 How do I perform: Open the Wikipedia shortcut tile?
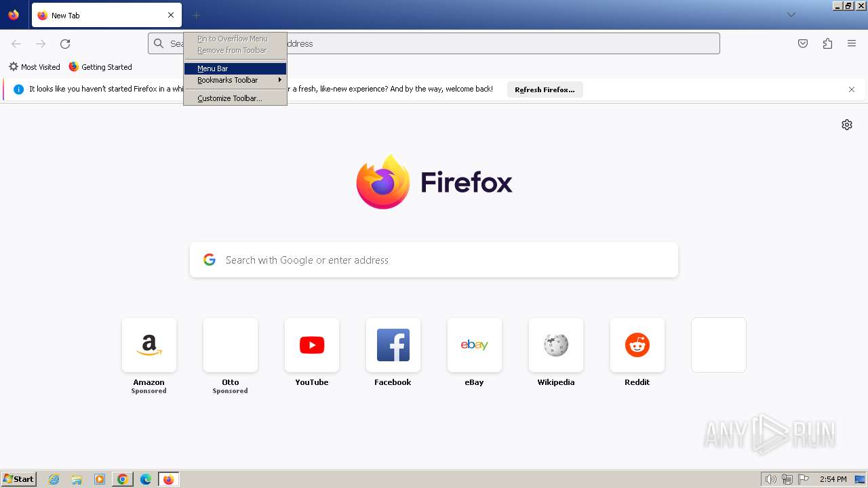556,345
